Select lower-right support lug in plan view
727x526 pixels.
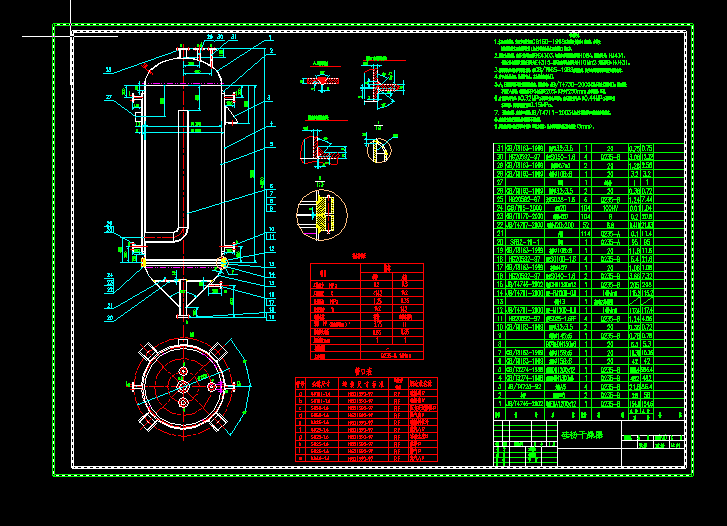point(218,421)
